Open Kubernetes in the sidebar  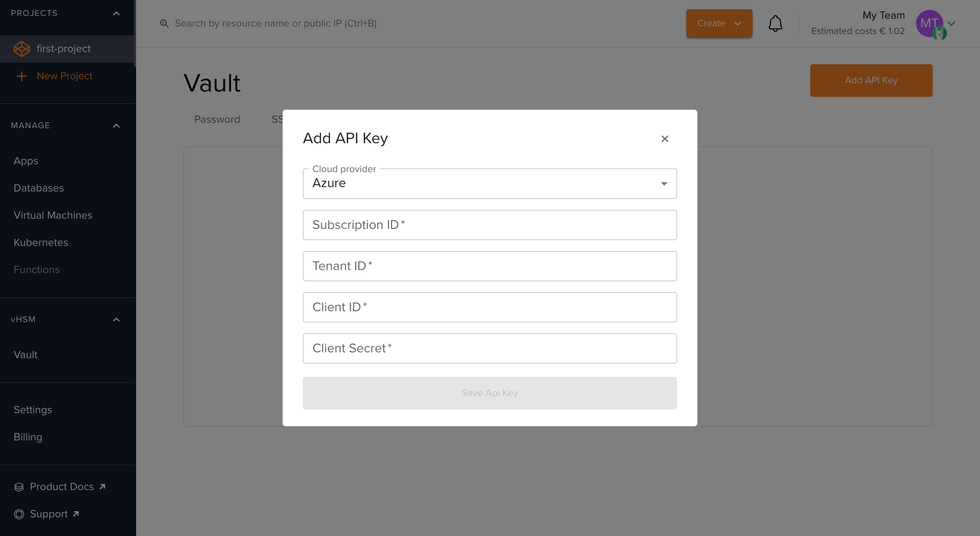[x=41, y=242]
